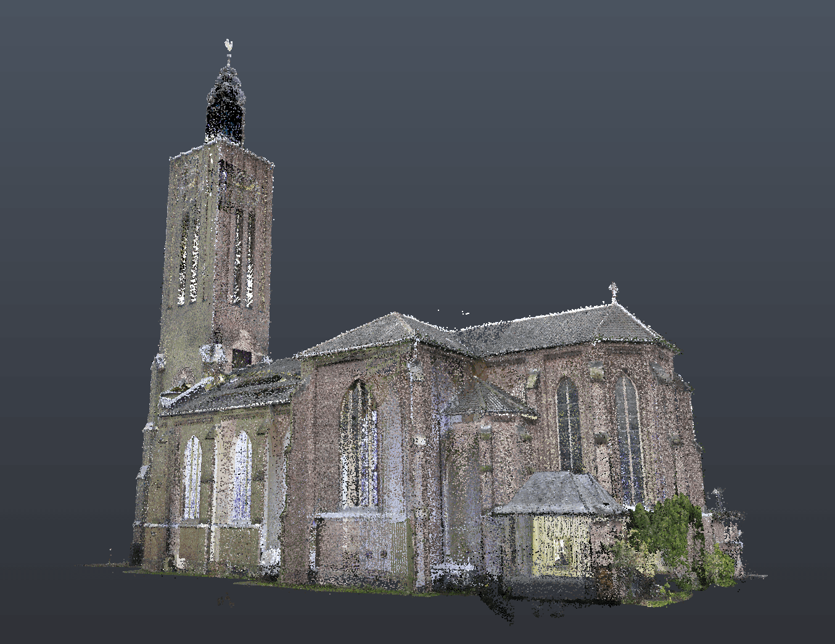The height and width of the screenshot is (644, 835).
Task: Select the green bush beside the annex
Action: tap(667, 530)
